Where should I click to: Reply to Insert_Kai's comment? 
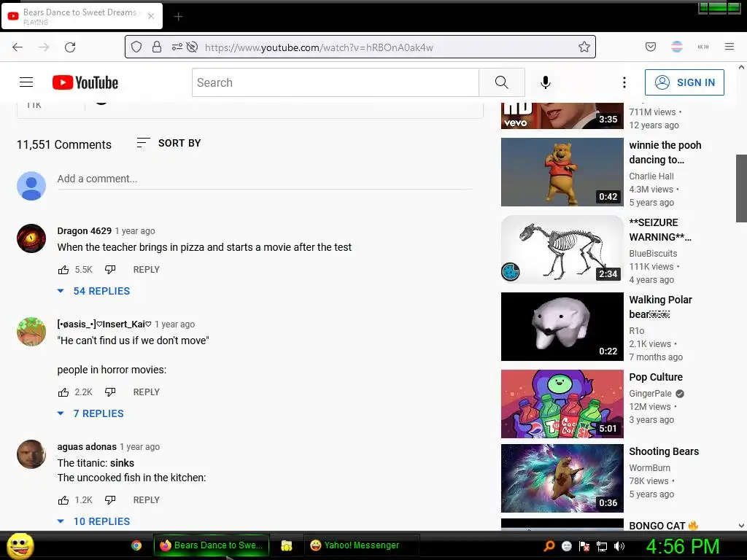click(146, 392)
